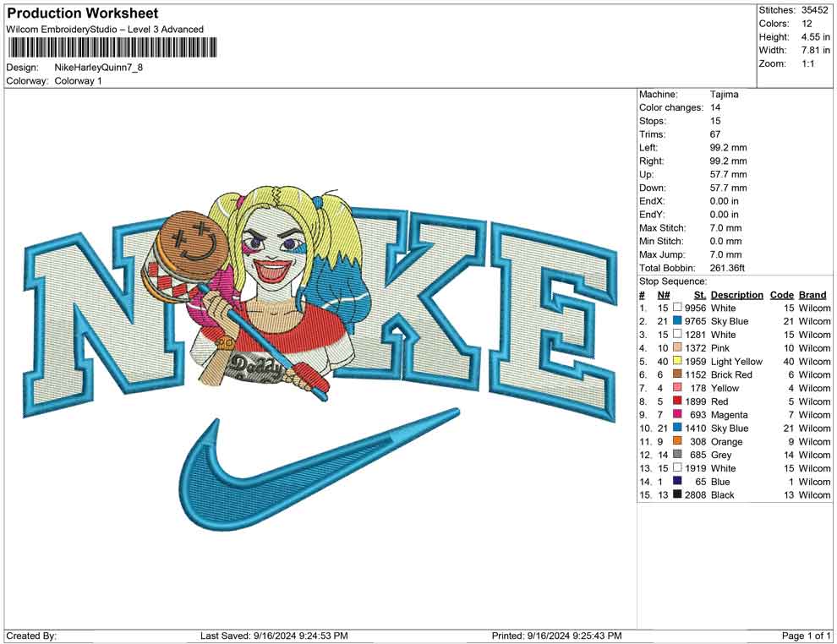Select the Light Yellow swatch in row 5
The image size is (837, 644).
click(x=676, y=362)
